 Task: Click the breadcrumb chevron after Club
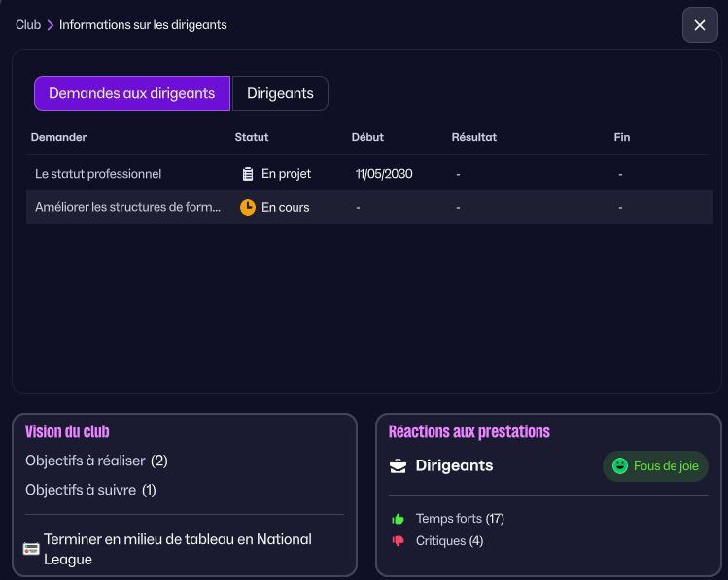click(51, 25)
